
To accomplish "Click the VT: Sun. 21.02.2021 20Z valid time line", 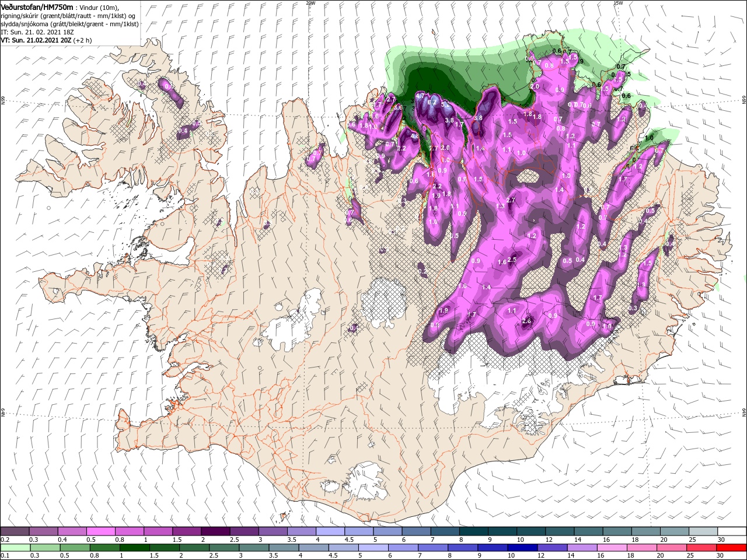I will tap(46, 41).
